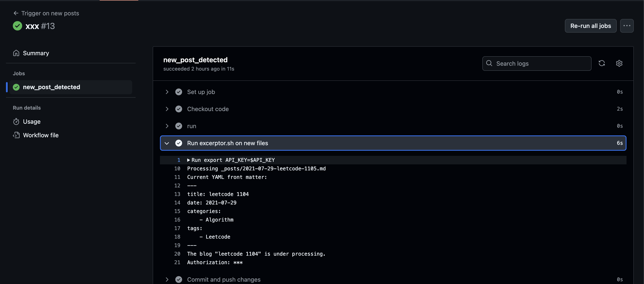Viewport: 644px width, 284px height.
Task: Focus the Search logs field
Action: tap(537, 64)
